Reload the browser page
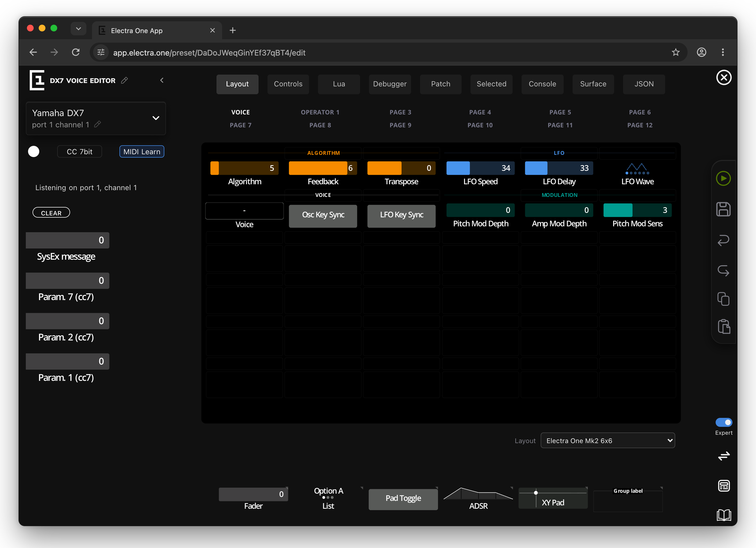Image resolution: width=756 pixels, height=548 pixels. point(76,52)
